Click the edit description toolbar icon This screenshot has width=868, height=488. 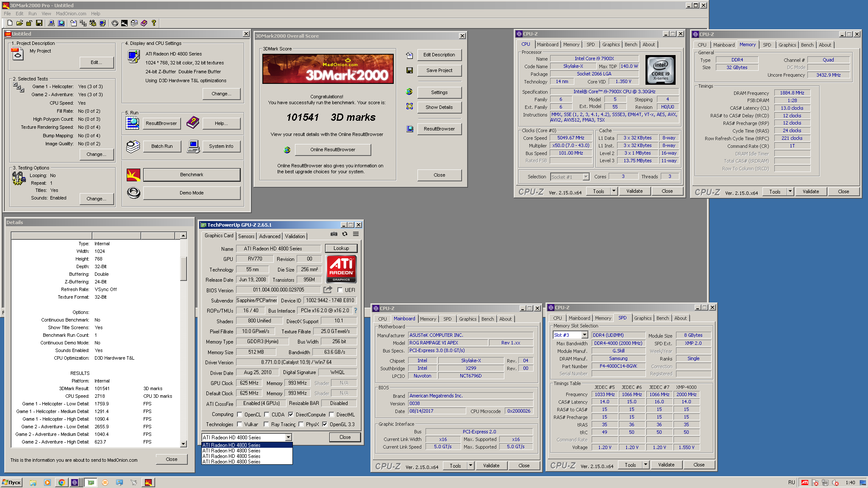pyautogui.click(x=73, y=23)
